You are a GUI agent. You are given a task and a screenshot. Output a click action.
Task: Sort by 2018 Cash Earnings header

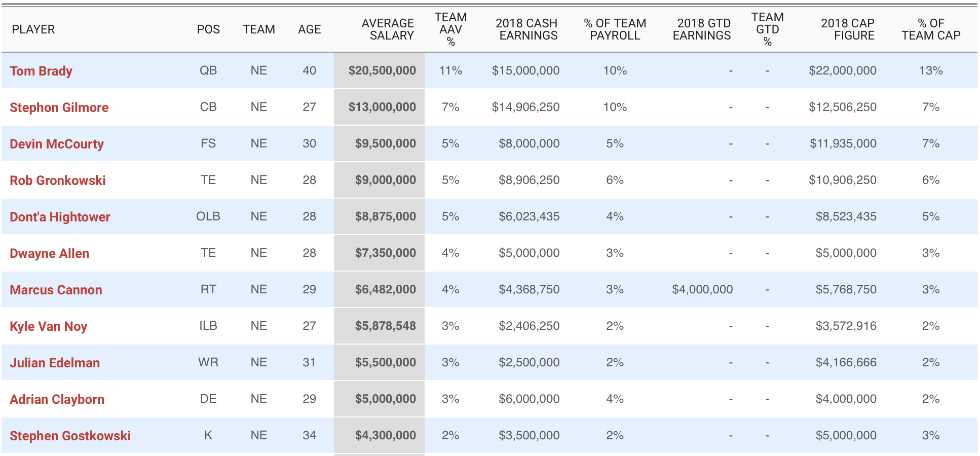(526, 29)
